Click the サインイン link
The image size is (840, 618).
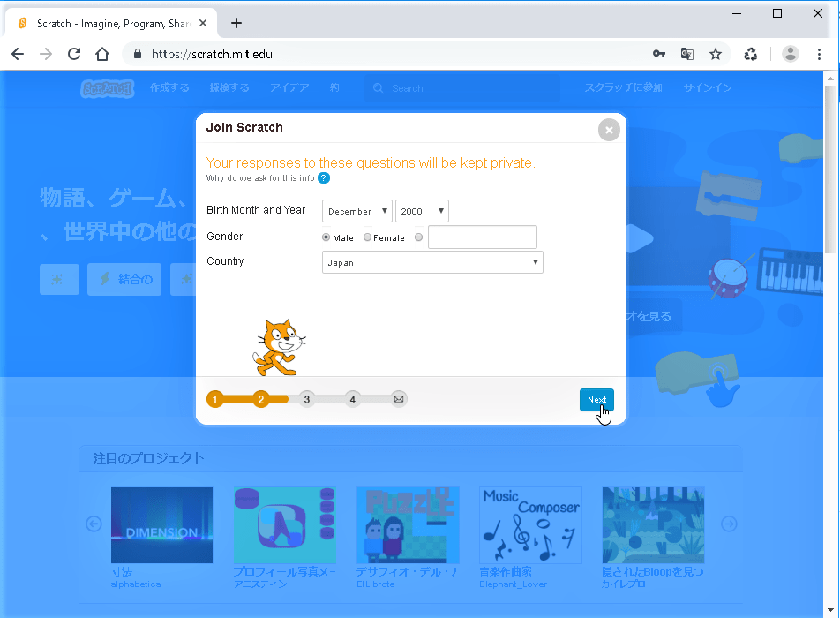point(708,88)
